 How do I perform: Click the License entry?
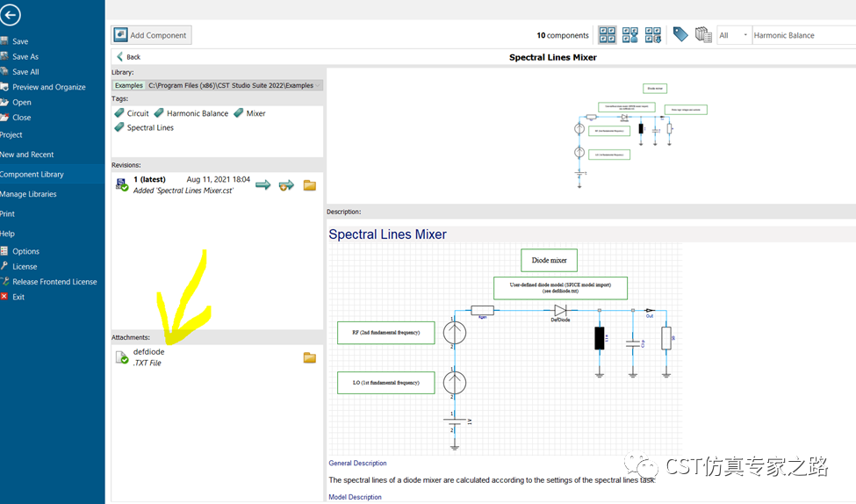pos(25,266)
